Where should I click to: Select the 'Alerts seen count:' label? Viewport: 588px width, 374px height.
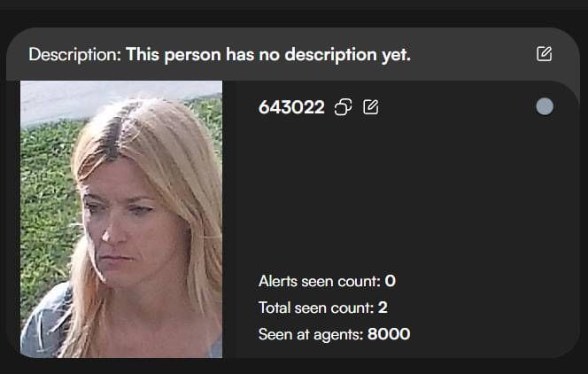[x=320, y=281]
